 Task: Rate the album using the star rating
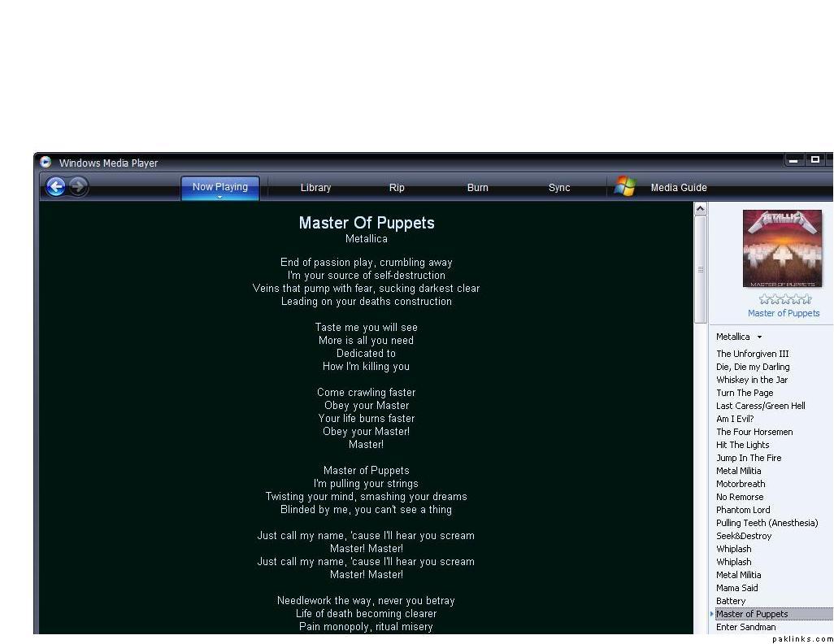pyautogui.click(x=784, y=299)
